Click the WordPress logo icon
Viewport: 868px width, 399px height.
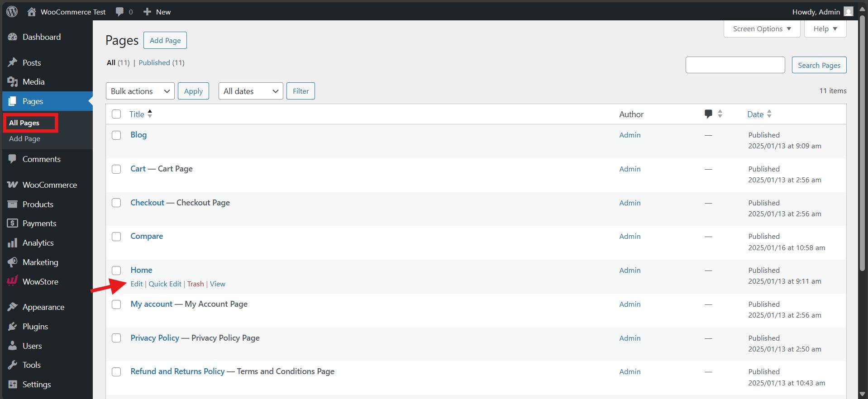[12, 12]
